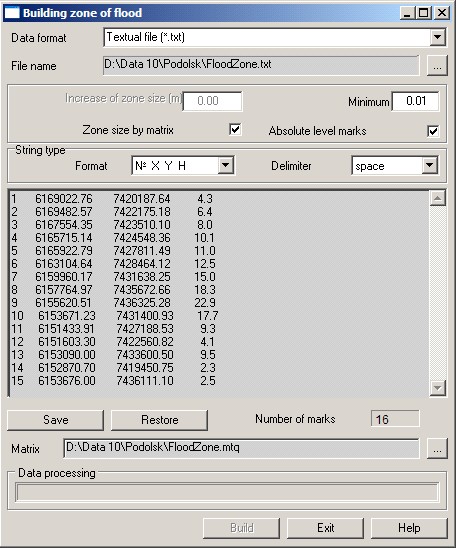Close the Building zone of flood dialog
Image resolution: width=456 pixels, height=548 pixels.
tap(442, 13)
